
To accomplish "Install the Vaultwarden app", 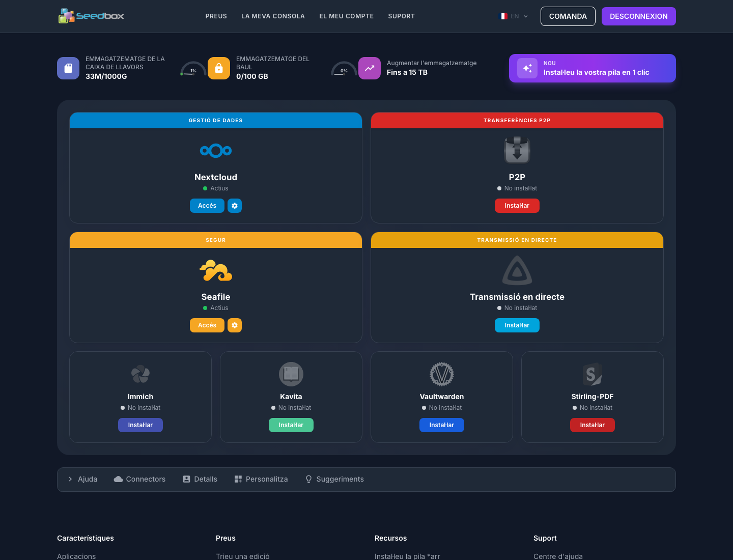I will tap(442, 425).
